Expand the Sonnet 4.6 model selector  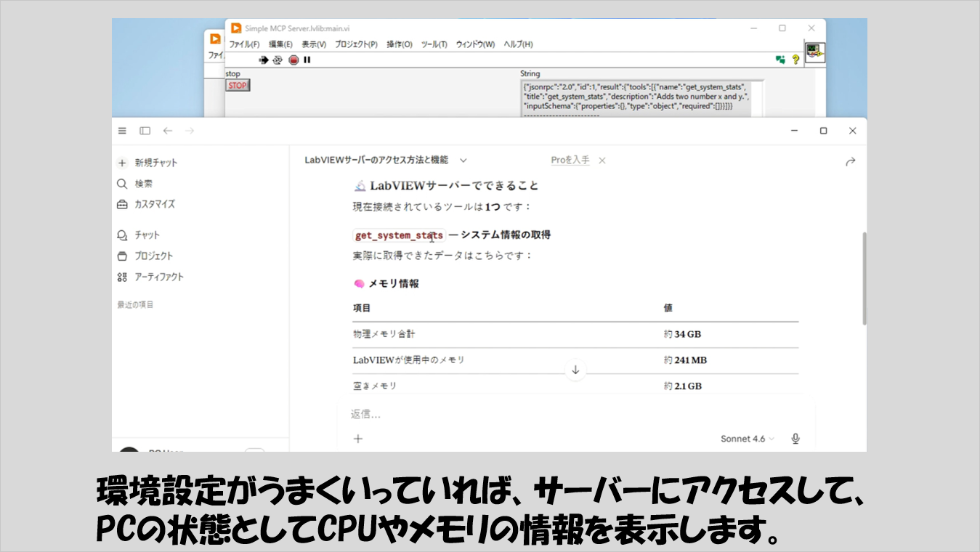[x=747, y=439]
